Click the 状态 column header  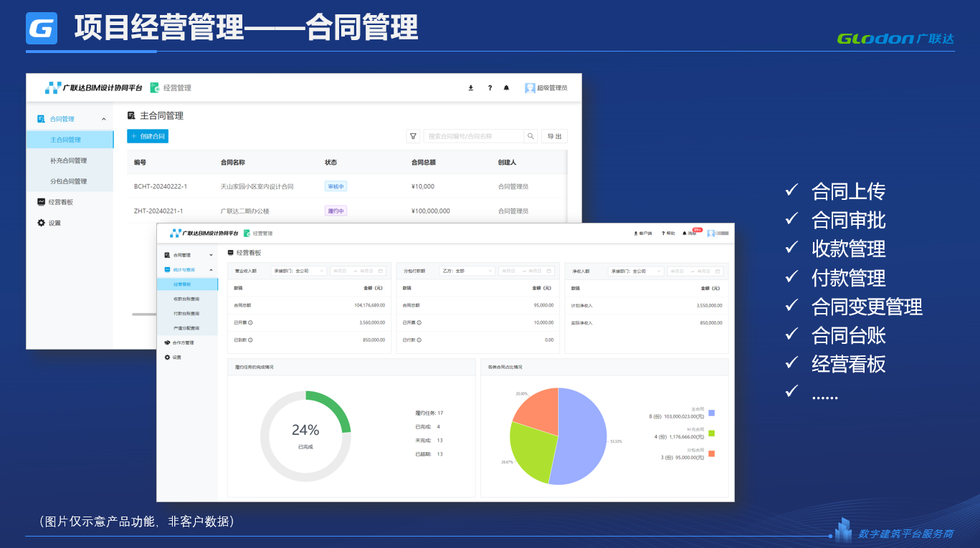[x=331, y=163]
